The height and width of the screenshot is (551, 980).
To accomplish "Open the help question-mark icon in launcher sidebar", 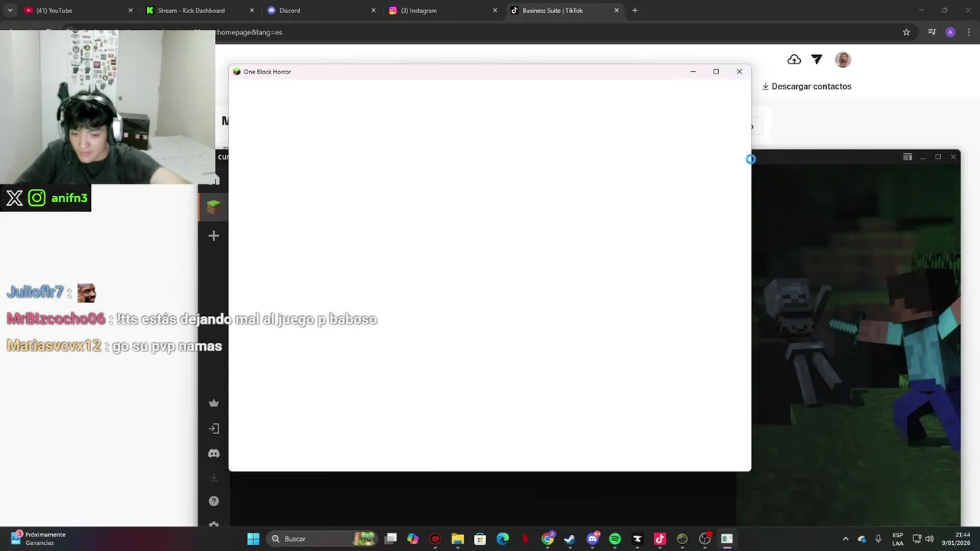I will coord(214,501).
